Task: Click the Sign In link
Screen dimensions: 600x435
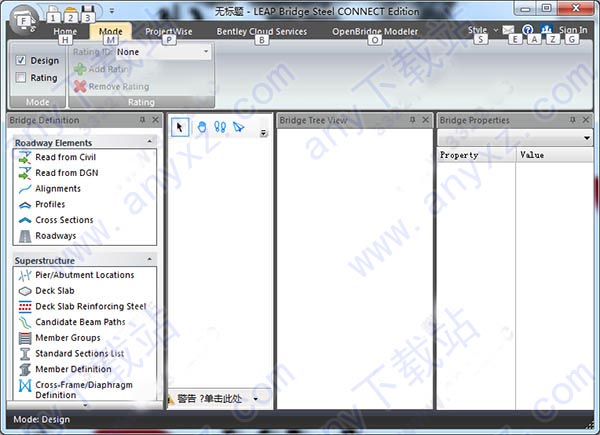Action: pyautogui.click(x=573, y=30)
